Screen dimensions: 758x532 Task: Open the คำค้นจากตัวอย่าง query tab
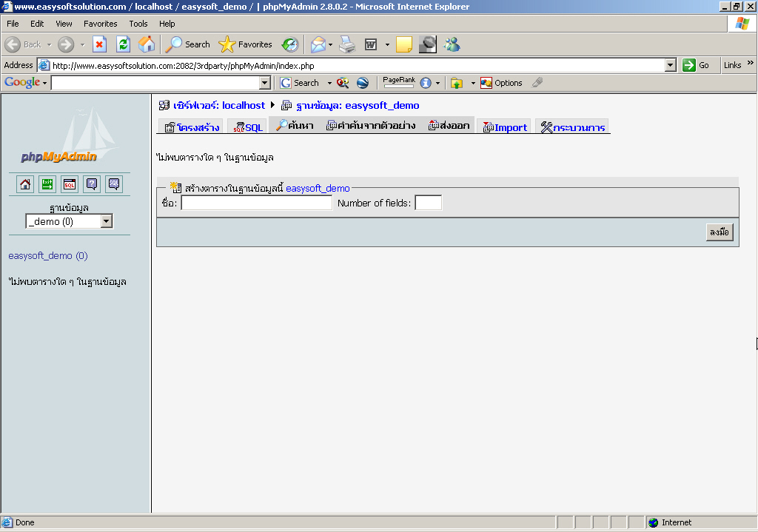pos(371,126)
